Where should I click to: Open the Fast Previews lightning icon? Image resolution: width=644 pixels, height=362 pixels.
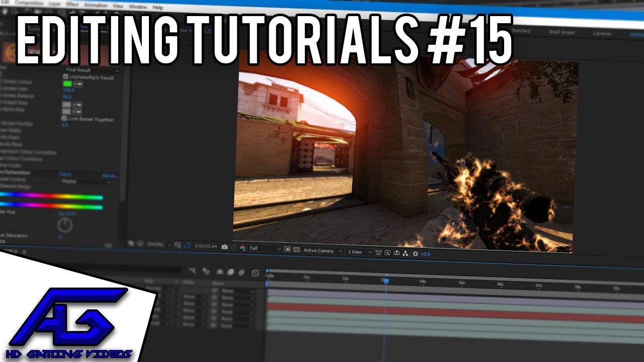[387, 252]
